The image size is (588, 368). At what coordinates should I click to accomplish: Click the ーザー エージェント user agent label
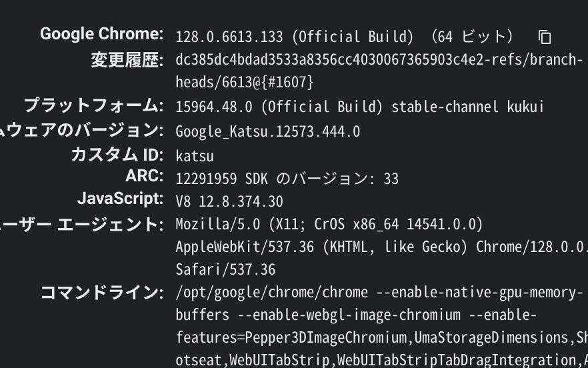(x=81, y=225)
